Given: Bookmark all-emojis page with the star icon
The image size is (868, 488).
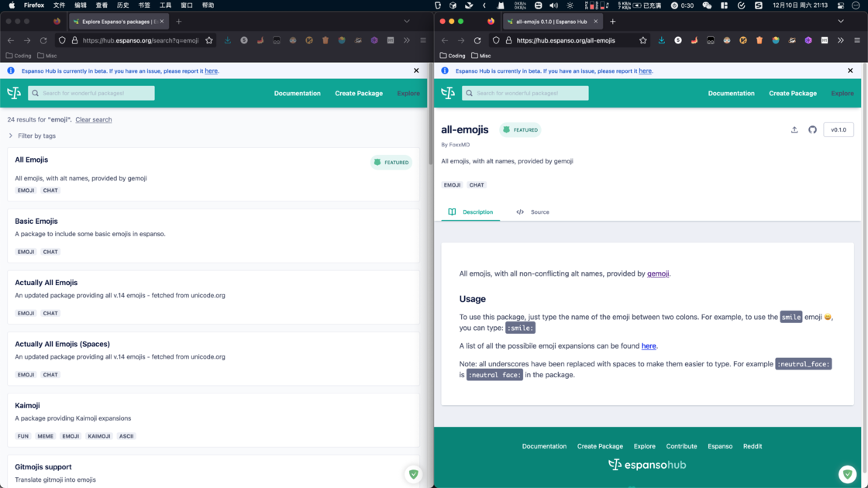Looking at the screenshot, I should point(643,40).
